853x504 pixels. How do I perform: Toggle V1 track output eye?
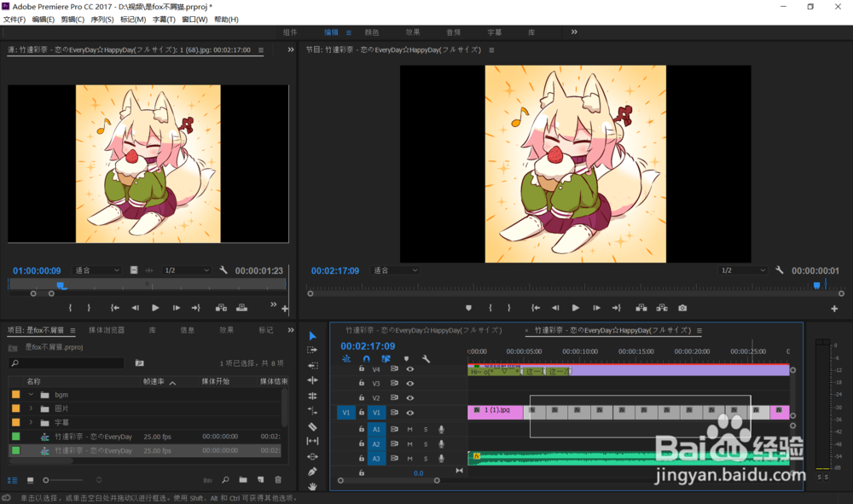pos(409,413)
